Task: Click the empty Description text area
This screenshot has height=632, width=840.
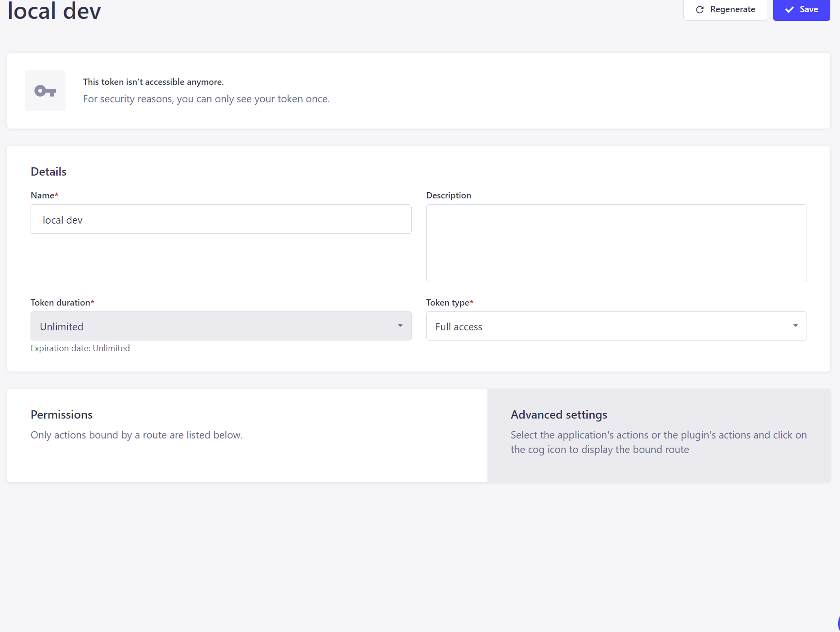Action: (616, 243)
